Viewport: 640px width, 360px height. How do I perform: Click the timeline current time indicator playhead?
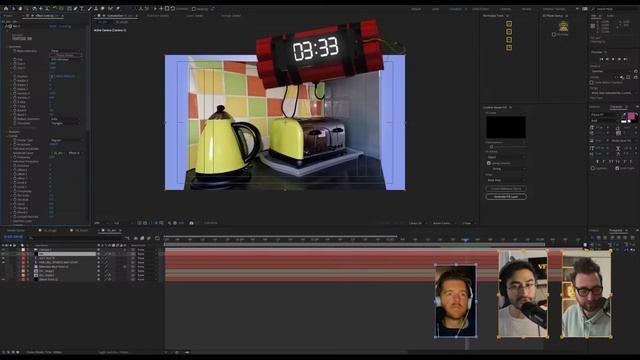tap(465, 240)
